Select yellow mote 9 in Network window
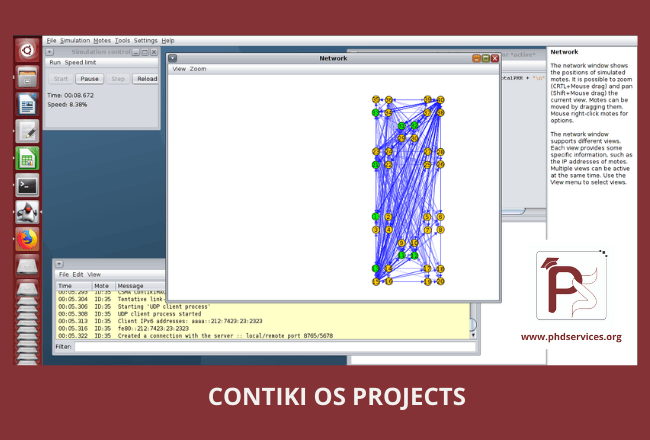The width and height of the screenshot is (650, 440). (x=401, y=243)
